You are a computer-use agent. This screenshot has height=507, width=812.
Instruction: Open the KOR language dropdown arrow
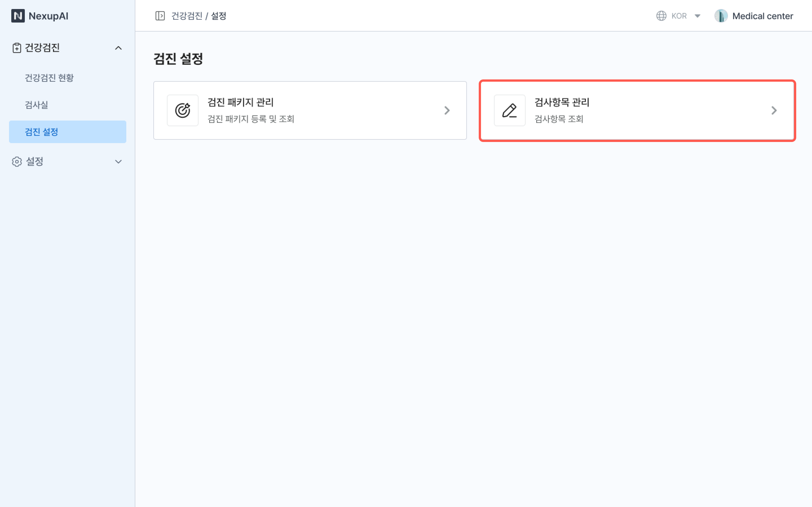(697, 16)
